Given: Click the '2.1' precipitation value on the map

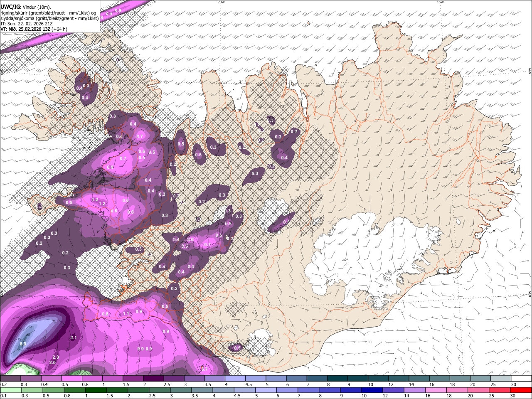Looking at the screenshot, I should pos(74,337).
